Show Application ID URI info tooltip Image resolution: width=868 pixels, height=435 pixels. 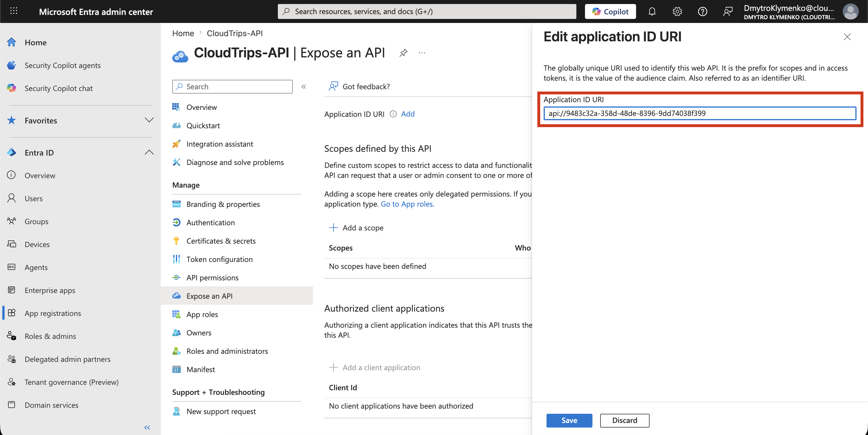[x=393, y=114]
